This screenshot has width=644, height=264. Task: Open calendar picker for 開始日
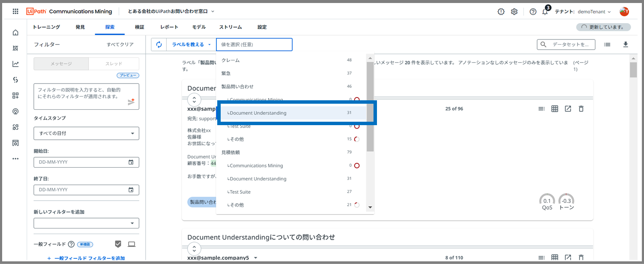[x=131, y=162]
